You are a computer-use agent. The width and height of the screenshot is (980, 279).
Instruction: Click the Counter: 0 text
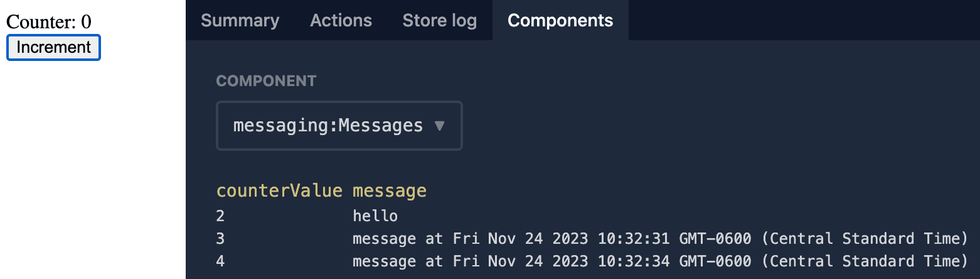[x=48, y=22]
